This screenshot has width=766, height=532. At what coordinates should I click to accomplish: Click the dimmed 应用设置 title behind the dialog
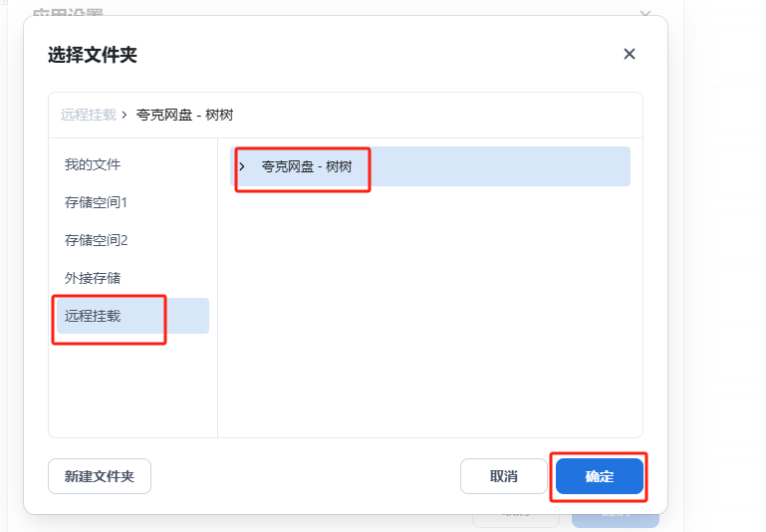68,12
